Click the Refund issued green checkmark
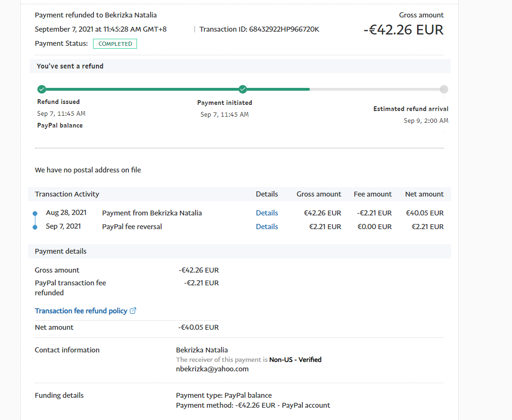Screen dimensions: 512x420 [x=42, y=89]
